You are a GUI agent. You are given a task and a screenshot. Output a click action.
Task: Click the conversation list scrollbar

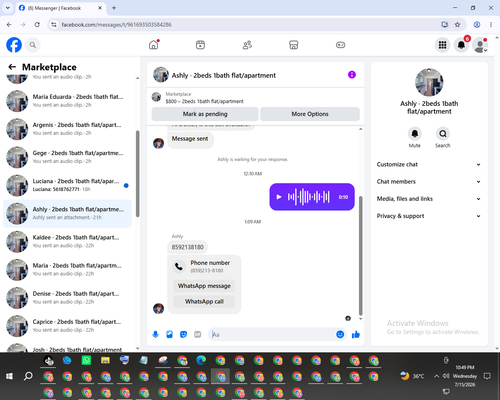138,173
